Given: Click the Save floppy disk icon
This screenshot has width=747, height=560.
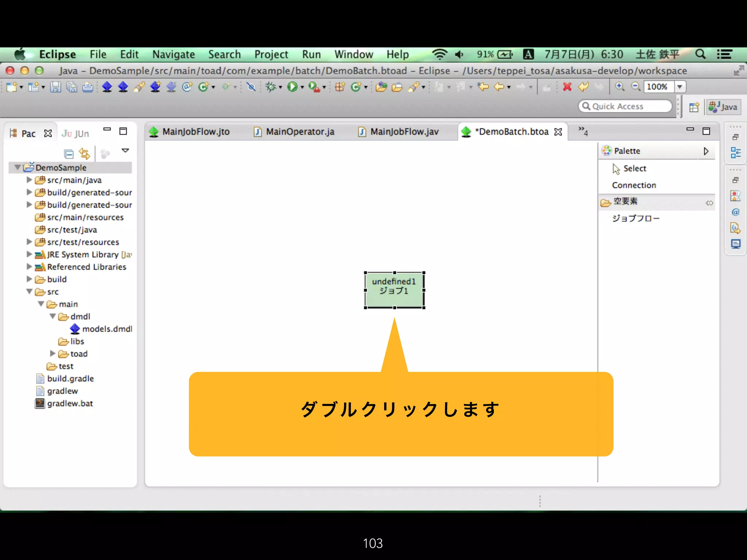Looking at the screenshot, I should (55, 87).
